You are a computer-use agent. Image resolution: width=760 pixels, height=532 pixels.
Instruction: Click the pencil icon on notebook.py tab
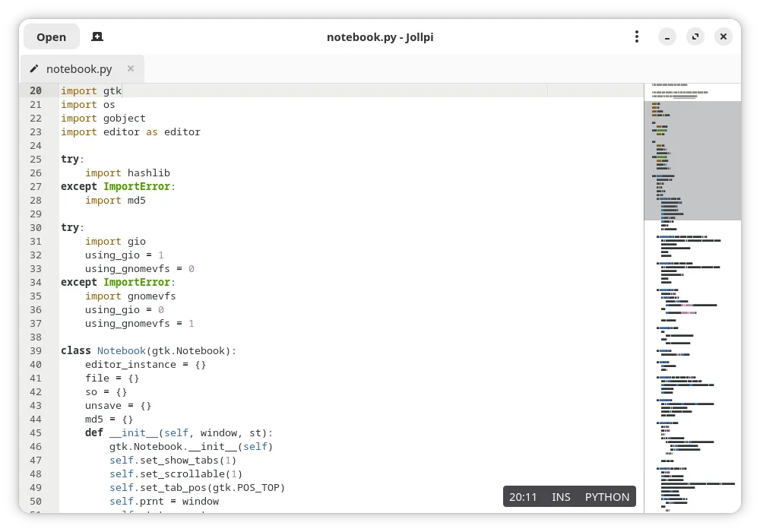[x=34, y=69]
